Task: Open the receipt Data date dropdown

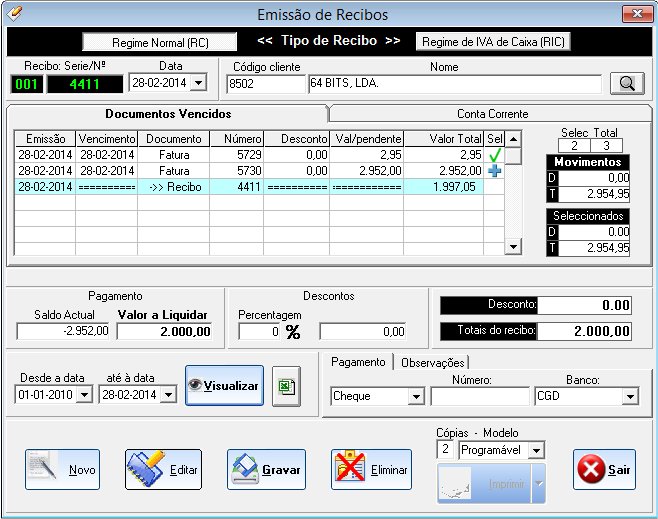Action: (196, 84)
